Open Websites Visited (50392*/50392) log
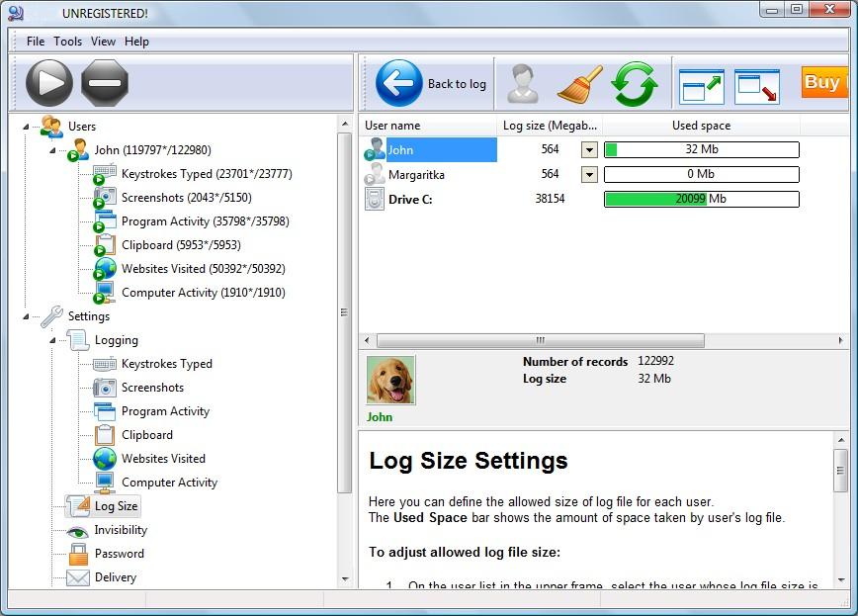Image resolution: width=858 pixels, height=616 pixels. [204, 269]
